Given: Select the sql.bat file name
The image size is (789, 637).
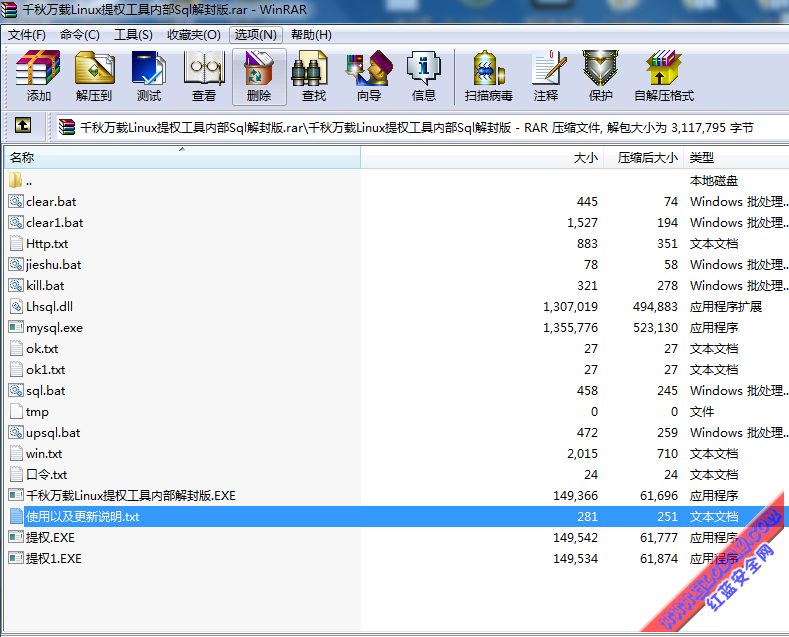Looking at the screenshot, I should pyautogui.click(x=45, y=390).
